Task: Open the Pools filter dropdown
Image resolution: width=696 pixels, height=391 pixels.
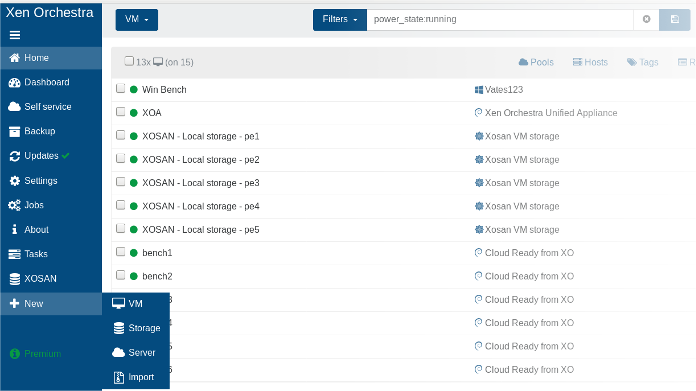Action: tap(536, 62)
